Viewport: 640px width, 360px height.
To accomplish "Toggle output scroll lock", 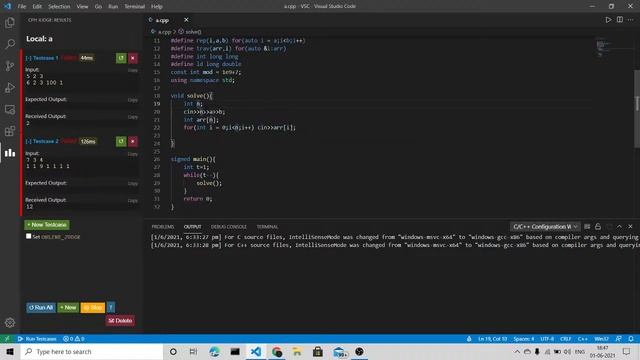I will (598, 227).
